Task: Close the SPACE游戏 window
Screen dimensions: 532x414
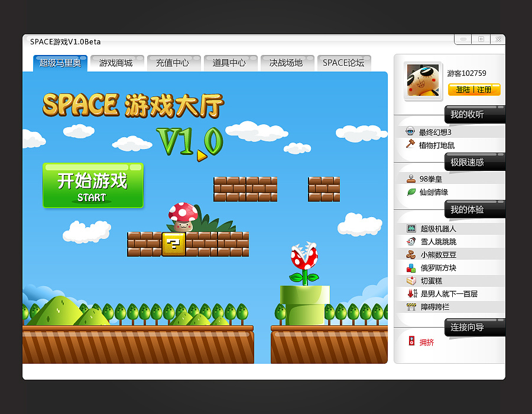Action: pyautogui.click(x=498, y=39)
